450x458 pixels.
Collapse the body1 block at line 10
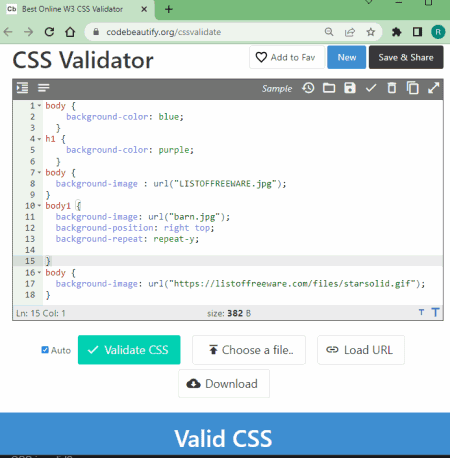click(39, 206)
